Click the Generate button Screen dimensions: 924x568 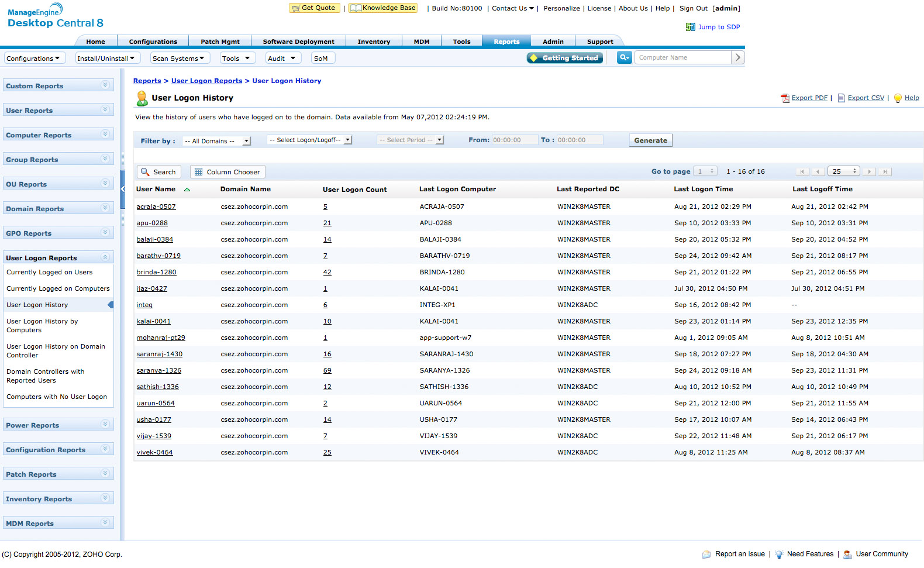[x=650, y=140]
